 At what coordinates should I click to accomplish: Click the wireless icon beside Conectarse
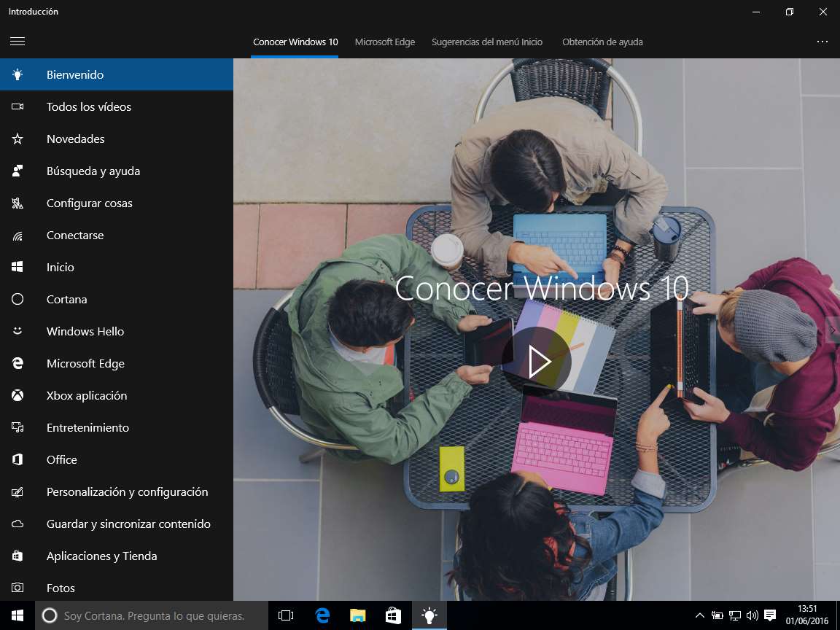coord(17,236)
